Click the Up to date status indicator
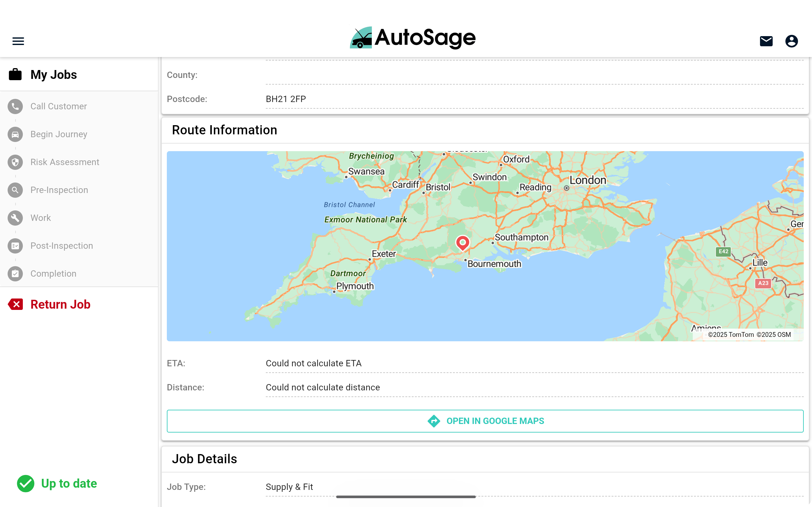812x507 pixels. 57,483
